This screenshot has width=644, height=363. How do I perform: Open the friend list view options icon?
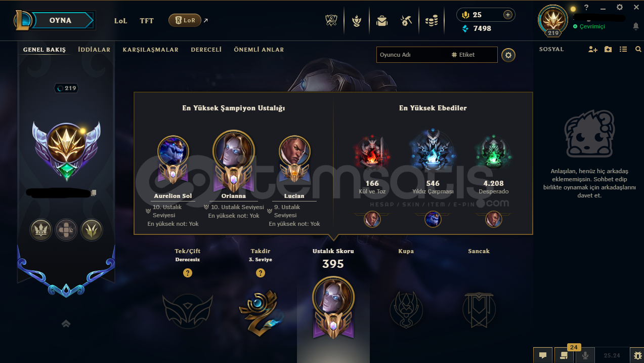(x=623, y=49)
